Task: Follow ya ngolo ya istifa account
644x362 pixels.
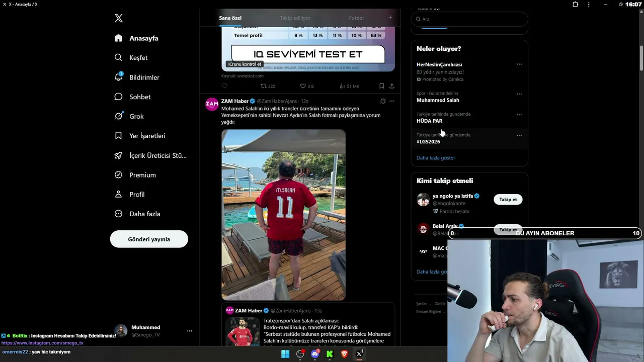Action: (508, 200)
